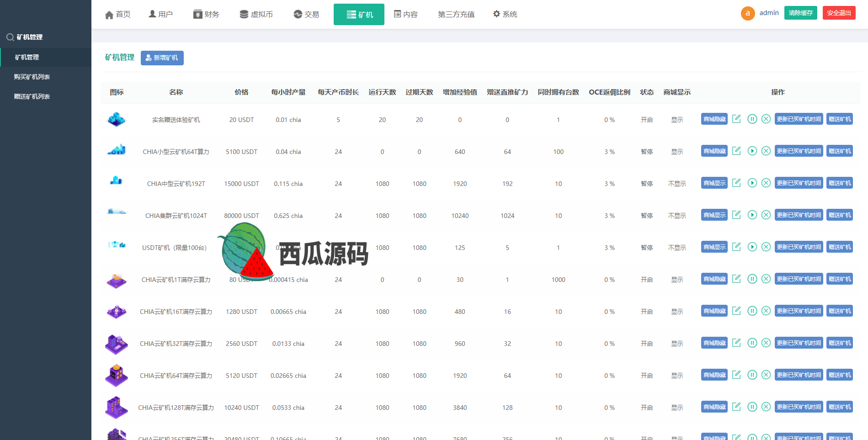Open the 系统 top menu
Viewport: 868px width, 440px height.
(505, 15)
